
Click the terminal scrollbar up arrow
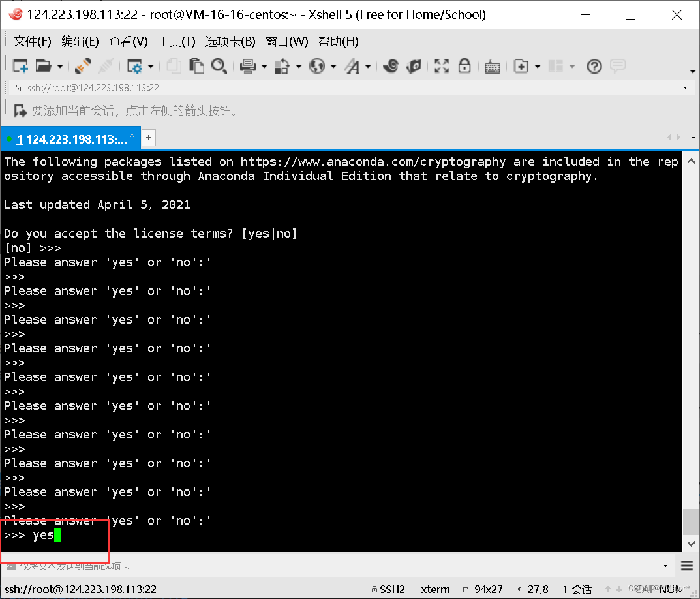coord(691,162)
